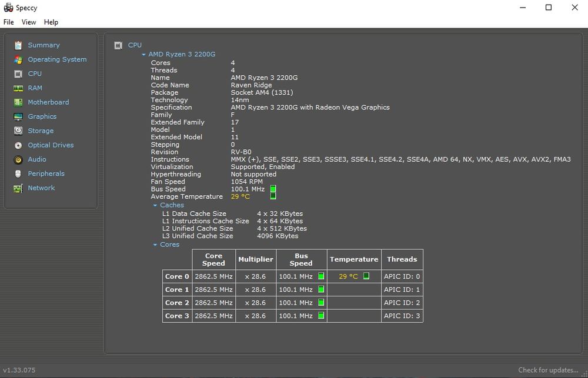Image resolution: width=588 pixels, height=378 pixels.
Task: Open the File menu
Action: coord(9,22)
